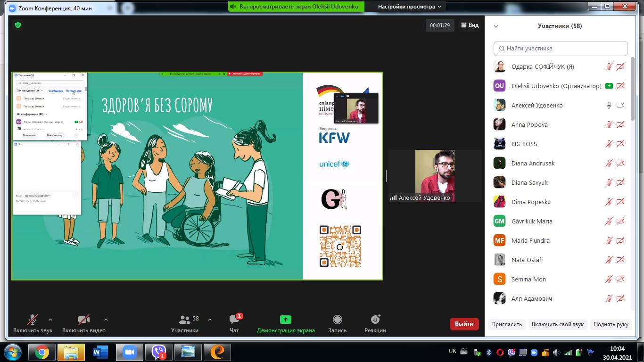Open the Вид view menu

470,25
